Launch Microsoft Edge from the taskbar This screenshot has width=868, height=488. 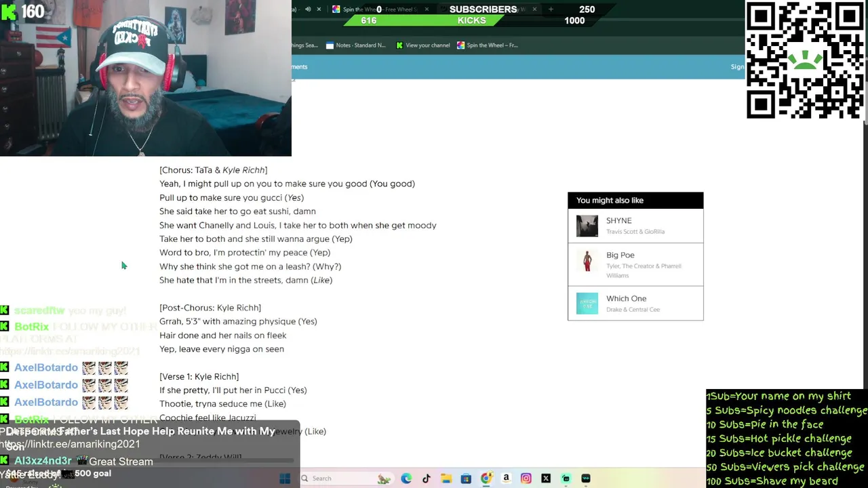406,479
